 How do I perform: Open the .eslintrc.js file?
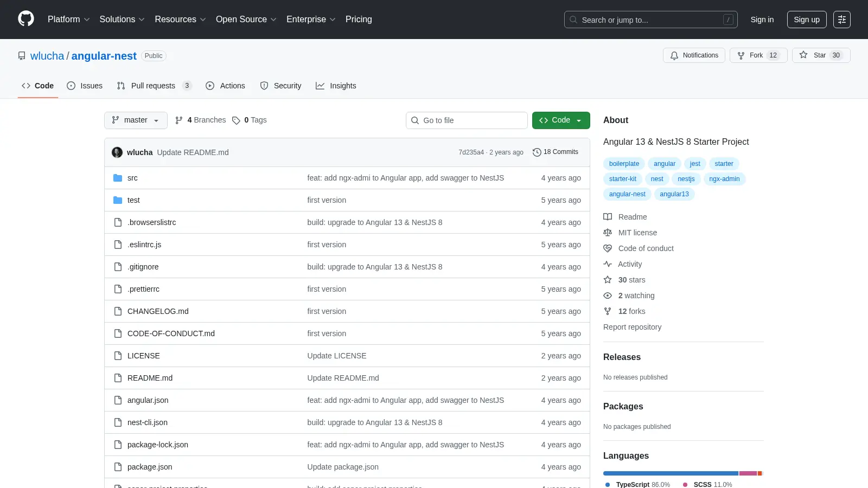point(144,245)
